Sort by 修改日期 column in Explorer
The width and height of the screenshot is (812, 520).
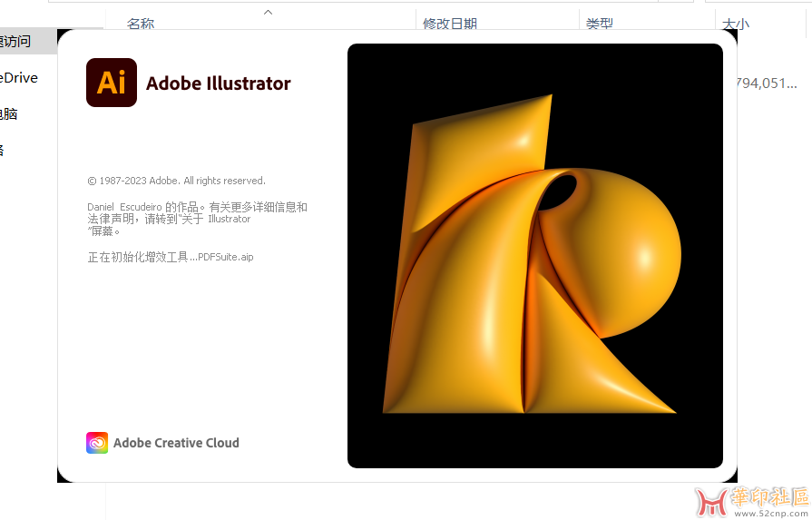click(449, 24)
